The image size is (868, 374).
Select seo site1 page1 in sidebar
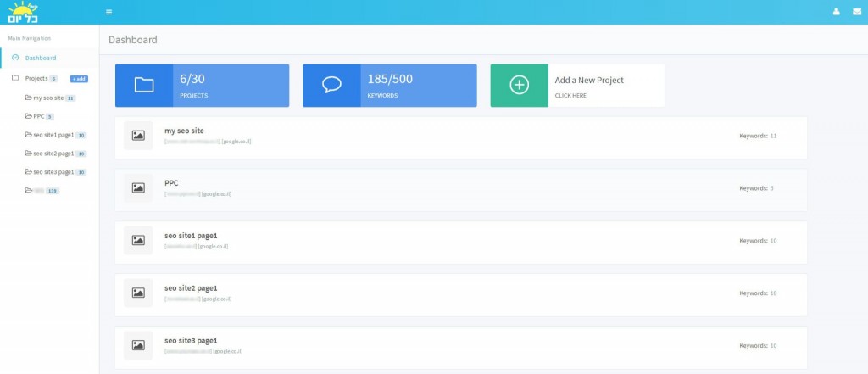pos(53,135)
